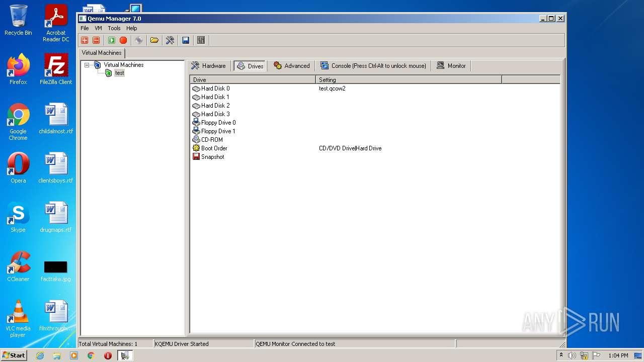The width and height of the screenshot is (644, 362).
Task: Open the Skype desktop icon
Action: 18,217
